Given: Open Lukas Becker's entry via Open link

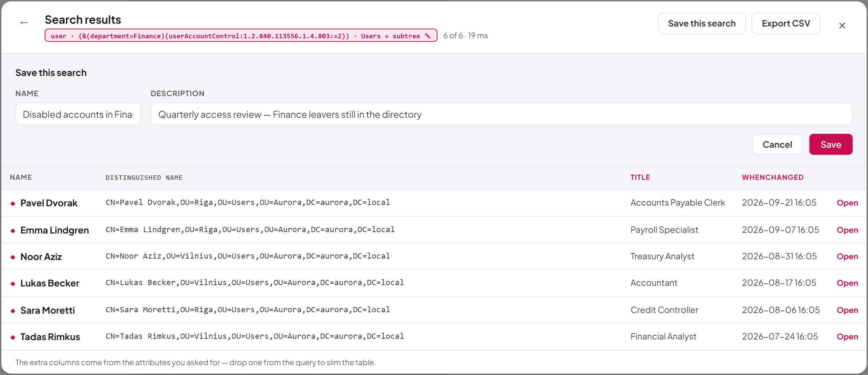Looking at the screenshot, I should tap(847, 283).
